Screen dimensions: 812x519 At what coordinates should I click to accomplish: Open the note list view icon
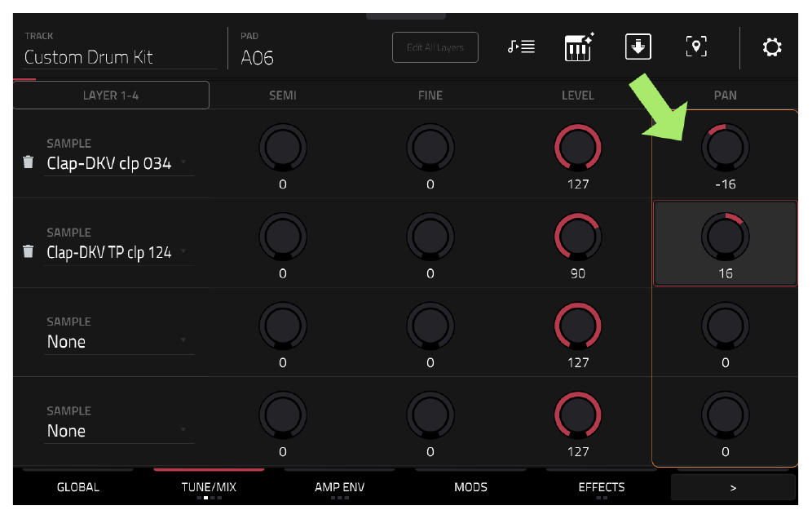coord(521,47)
